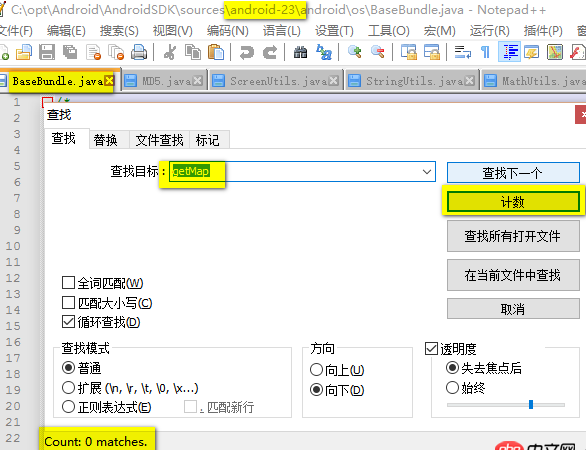Print the document using the printer icon

pyautogui.click(x=139, y=52)
